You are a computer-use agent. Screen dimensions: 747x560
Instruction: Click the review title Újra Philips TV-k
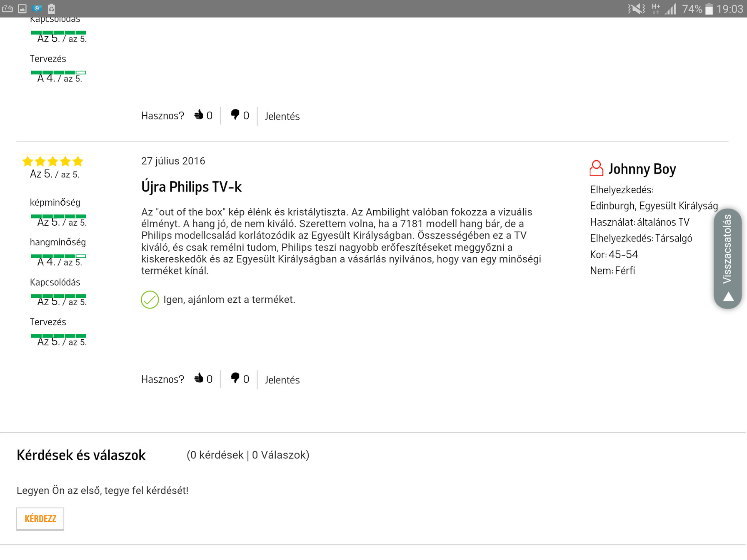pos(191,187)
